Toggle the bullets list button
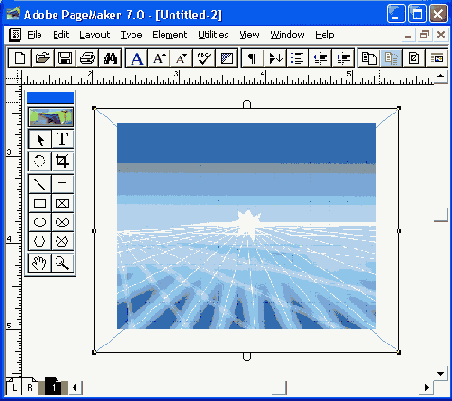The height and width of the screenshot is (401, 452). 297,58
